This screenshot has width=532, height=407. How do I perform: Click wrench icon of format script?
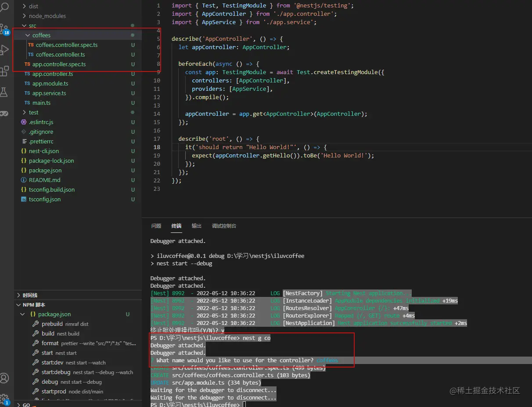tap(36, 343)
